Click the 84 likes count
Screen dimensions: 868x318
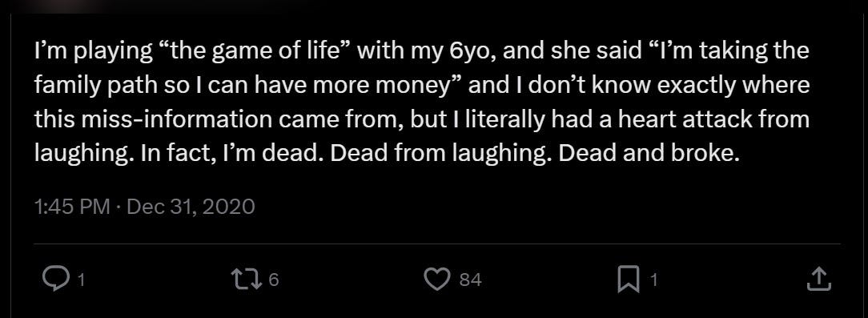[470, 280]
